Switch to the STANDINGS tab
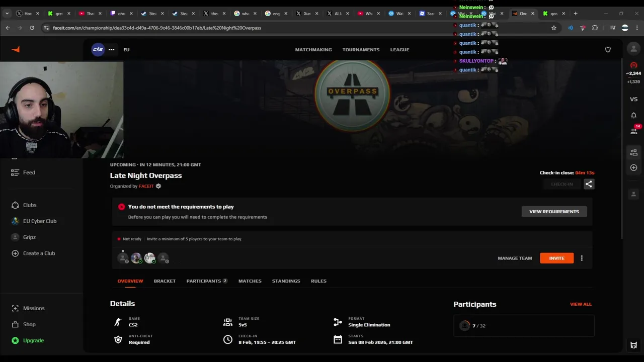The width and height of the screenshot is (644, 362). pyautogui.click(x=286, y=281)
